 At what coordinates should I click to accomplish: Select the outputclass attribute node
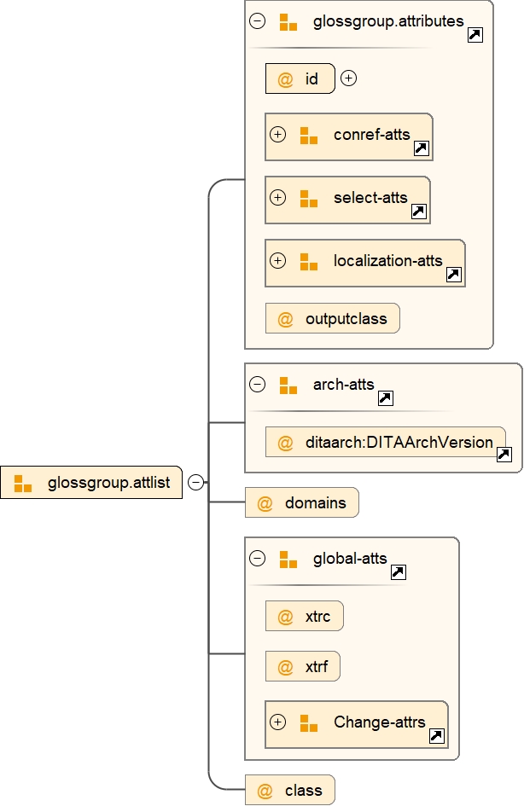point(332,319)
